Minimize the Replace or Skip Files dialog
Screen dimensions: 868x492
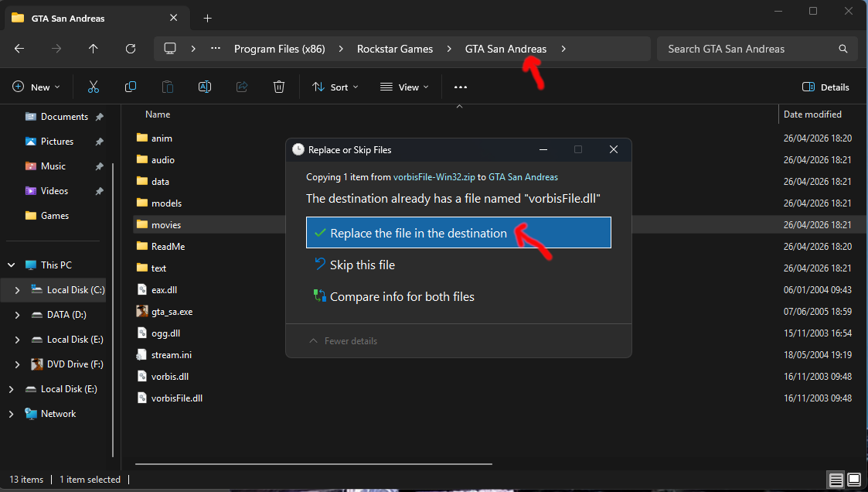click(x=543, y=149)
